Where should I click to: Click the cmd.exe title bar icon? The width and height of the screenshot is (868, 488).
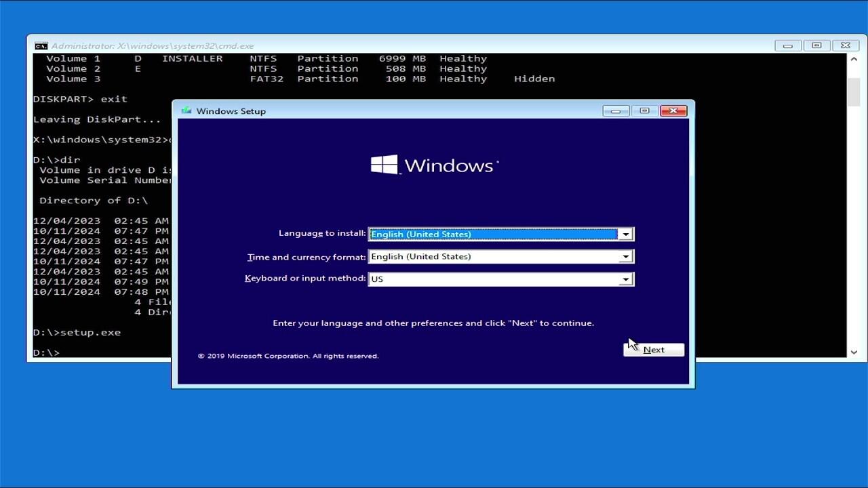click(x=41, y=45)
